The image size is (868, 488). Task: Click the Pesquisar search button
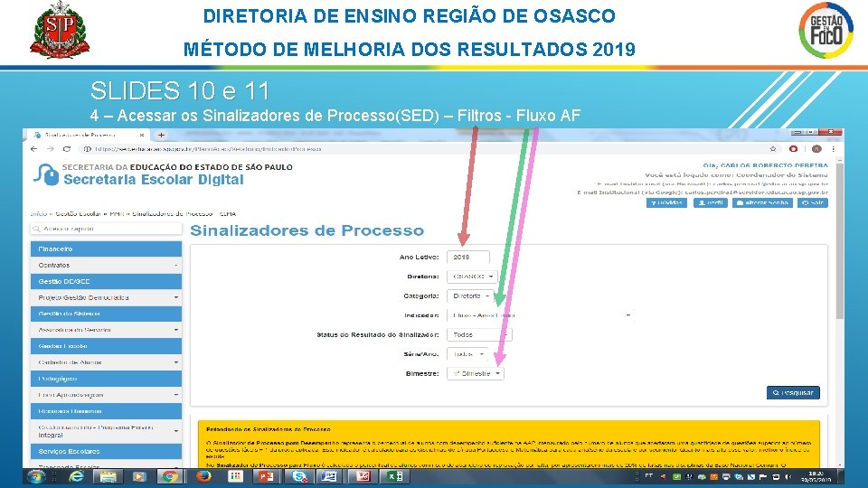tap(793, 393)
